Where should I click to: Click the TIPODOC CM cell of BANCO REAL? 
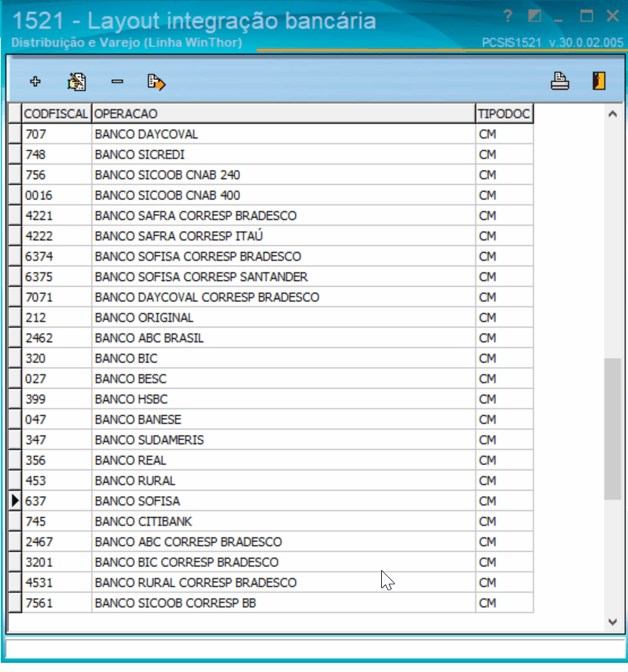[x=504, y=461]
